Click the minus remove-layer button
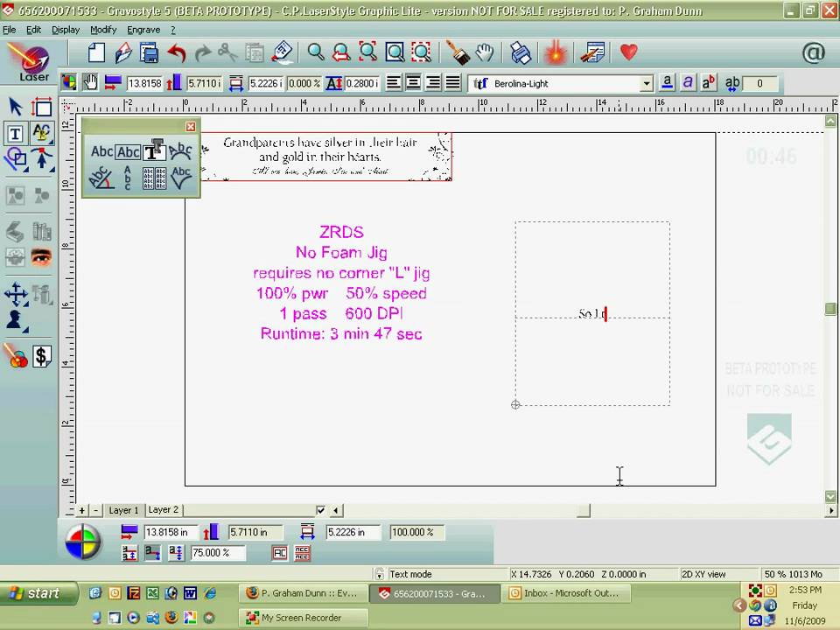 tap(95, 510)
